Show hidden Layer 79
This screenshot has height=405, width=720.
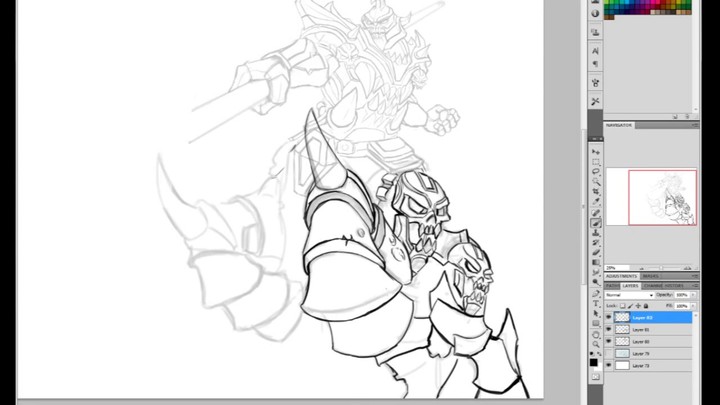pyautogui.click(x=609, y=354)
